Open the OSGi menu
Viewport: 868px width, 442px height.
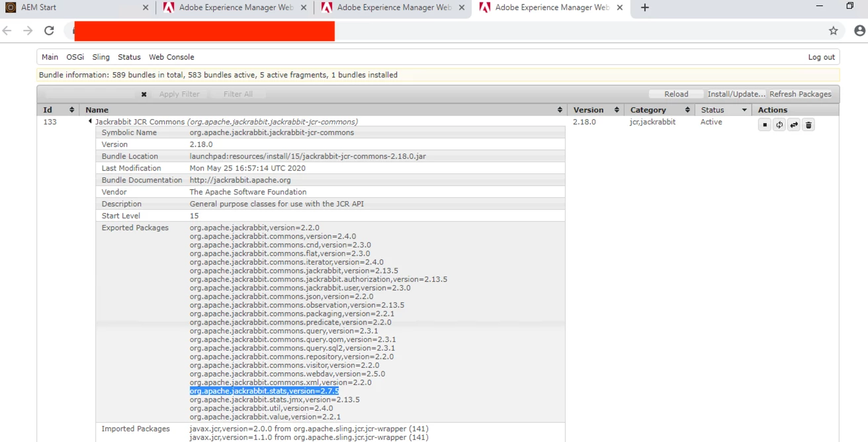75,57
